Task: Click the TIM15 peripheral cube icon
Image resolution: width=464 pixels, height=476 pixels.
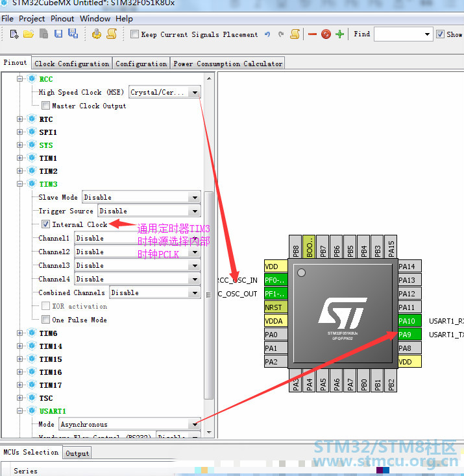Action: click(32, 359)
